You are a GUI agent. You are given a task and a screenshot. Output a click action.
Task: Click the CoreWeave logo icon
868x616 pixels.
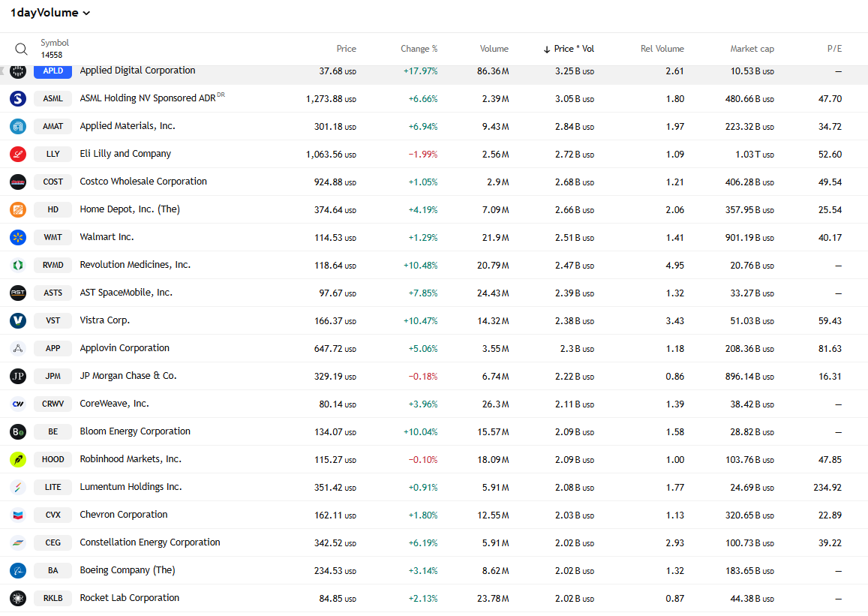click(18, 404)
